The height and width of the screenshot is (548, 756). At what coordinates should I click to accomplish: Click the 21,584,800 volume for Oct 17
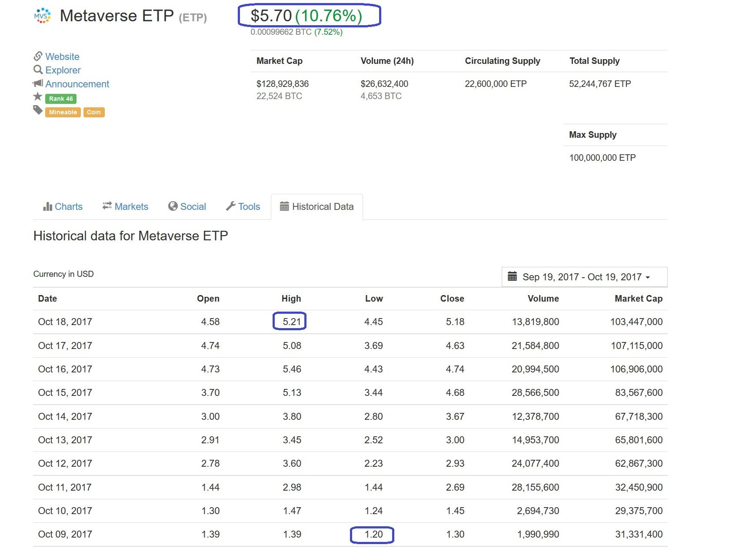pyautogui.click(x=536, y=346)
